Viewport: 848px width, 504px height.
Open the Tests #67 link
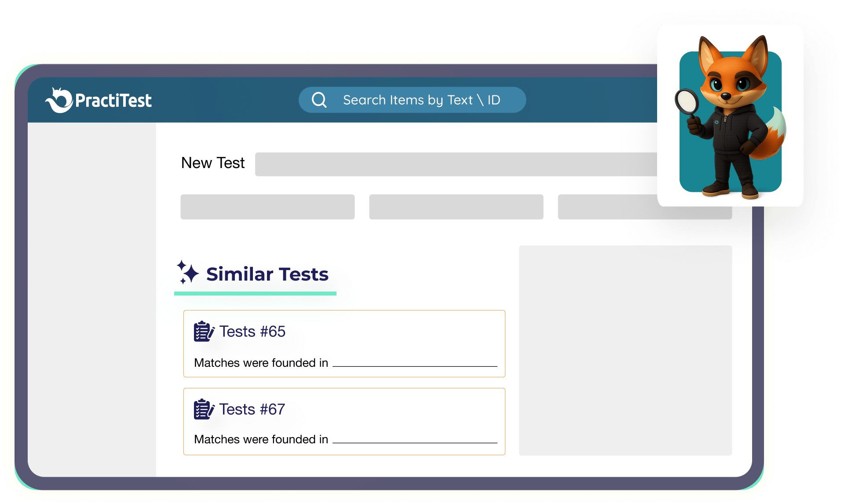click(252, 409)
